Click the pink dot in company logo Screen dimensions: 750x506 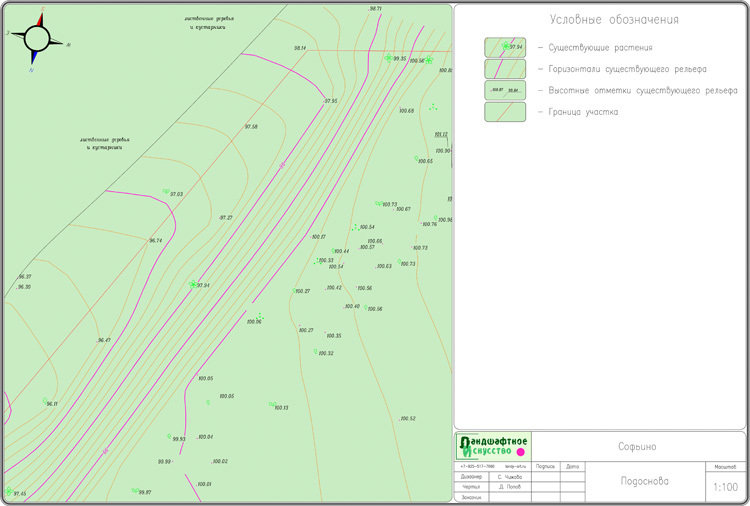pos(520,453)
